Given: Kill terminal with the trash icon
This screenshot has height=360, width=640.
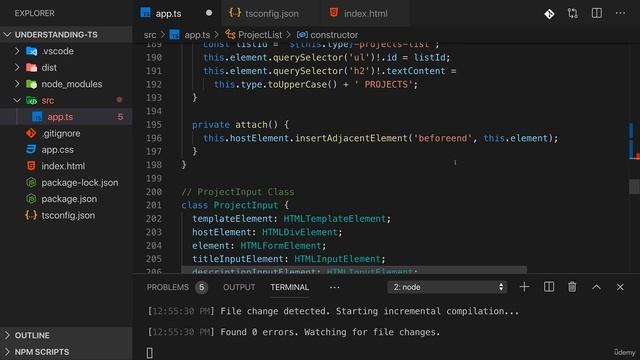Looking at the screenshot, I should 572,287.
